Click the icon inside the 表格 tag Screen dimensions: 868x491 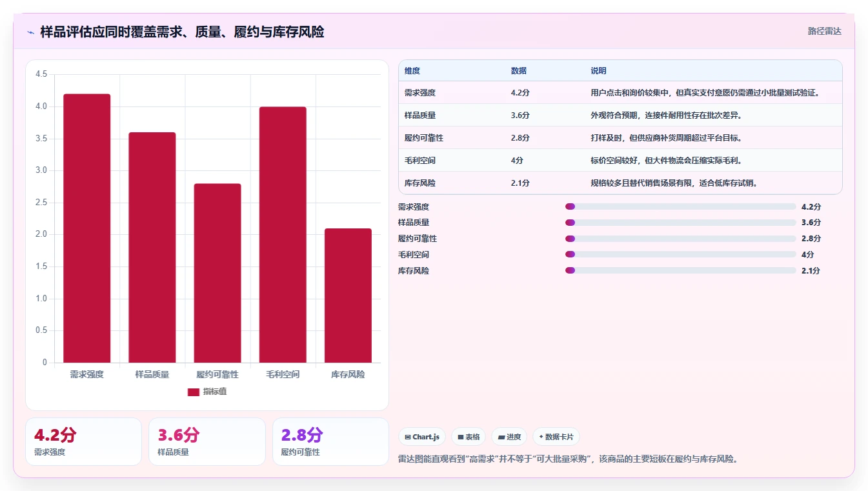tap(461, 437)
